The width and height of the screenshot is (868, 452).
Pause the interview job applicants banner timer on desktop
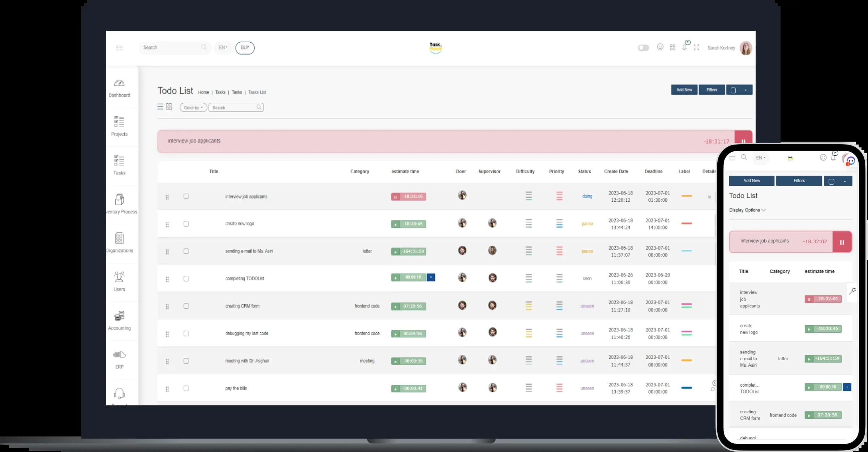[x=743, y=141]
